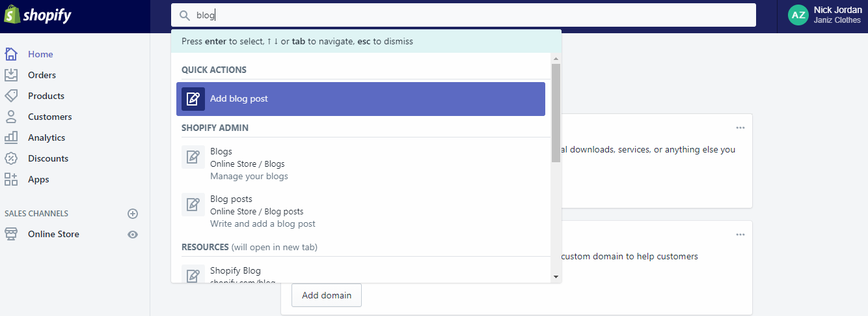View online store via eye icon

tap(133, 235)
